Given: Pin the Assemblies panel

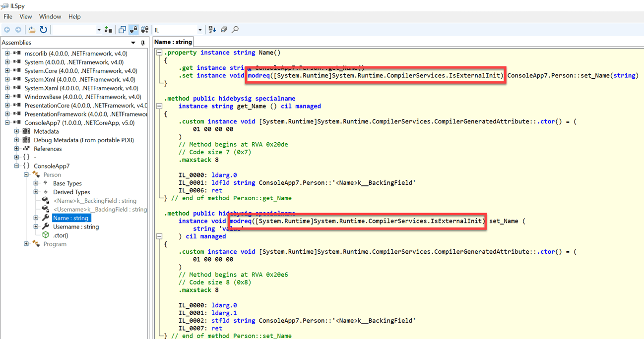Looking at the screenshot, I should pyautogui.click(x=143, y=43).
